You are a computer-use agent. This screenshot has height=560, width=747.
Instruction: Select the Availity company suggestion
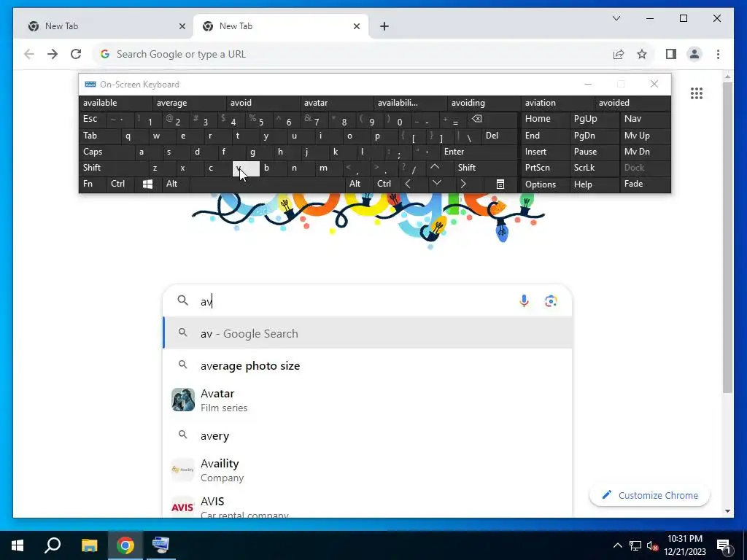point(368,470)
